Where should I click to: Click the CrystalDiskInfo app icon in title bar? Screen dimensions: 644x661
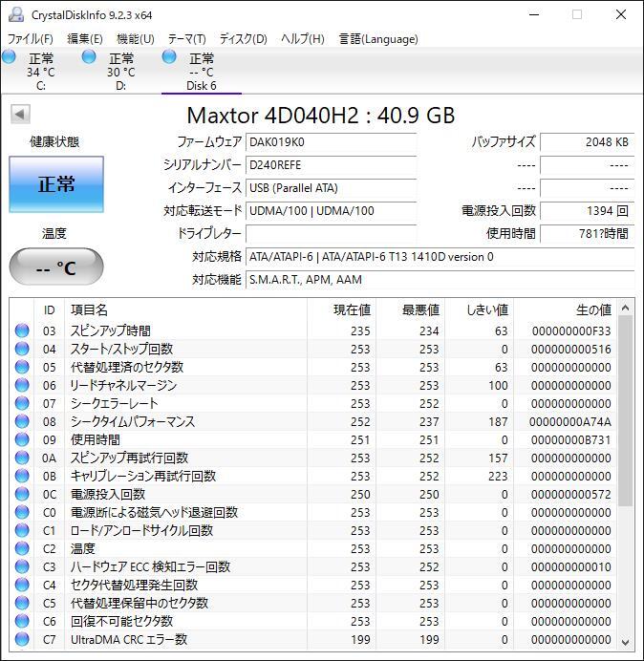pos(16,14)
